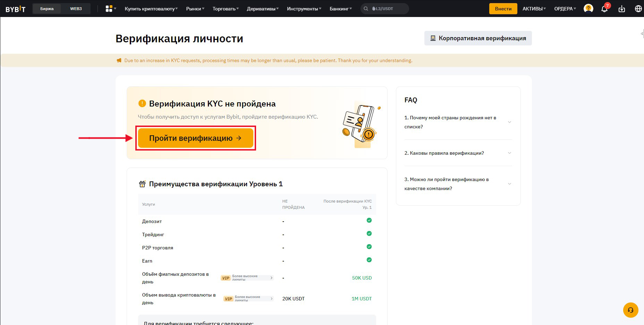Click the KYC warning exclamation icon
Screen dimensions: 644x325
click(142, 103)
